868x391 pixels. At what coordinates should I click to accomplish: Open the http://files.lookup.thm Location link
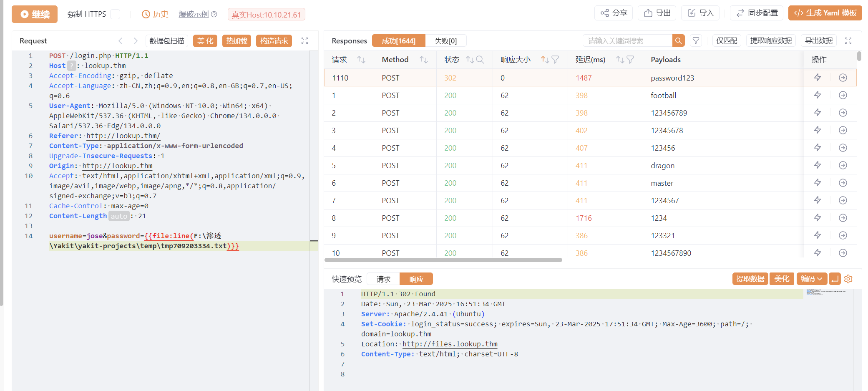(450, 344)
